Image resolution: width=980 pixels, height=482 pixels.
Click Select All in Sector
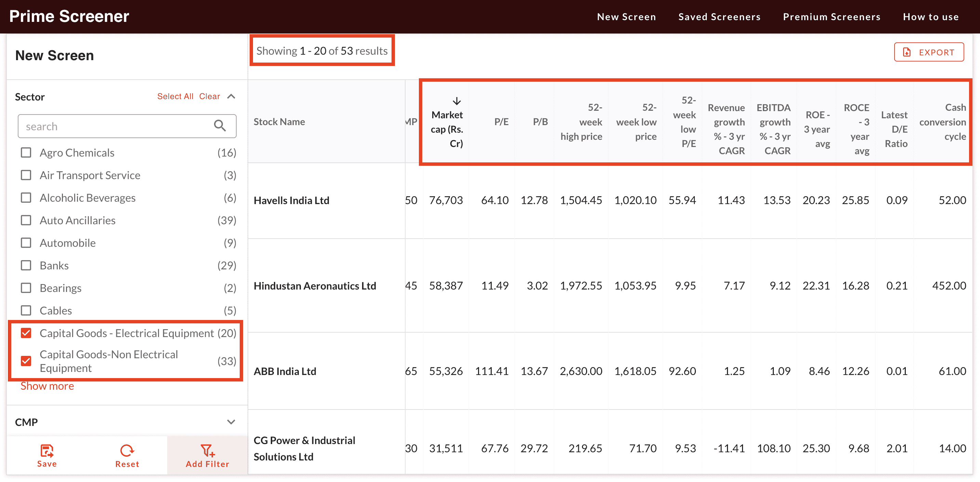coord(175,96)
